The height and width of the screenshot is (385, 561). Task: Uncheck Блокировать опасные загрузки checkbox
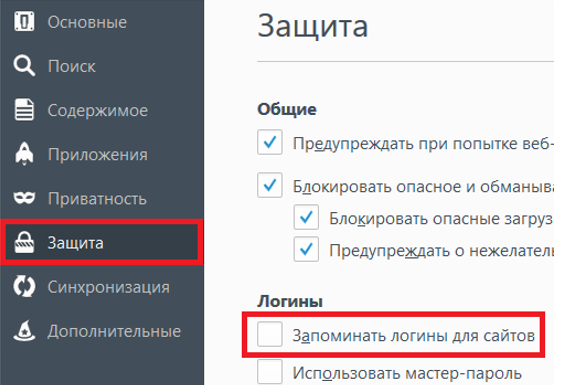[306, 217]
